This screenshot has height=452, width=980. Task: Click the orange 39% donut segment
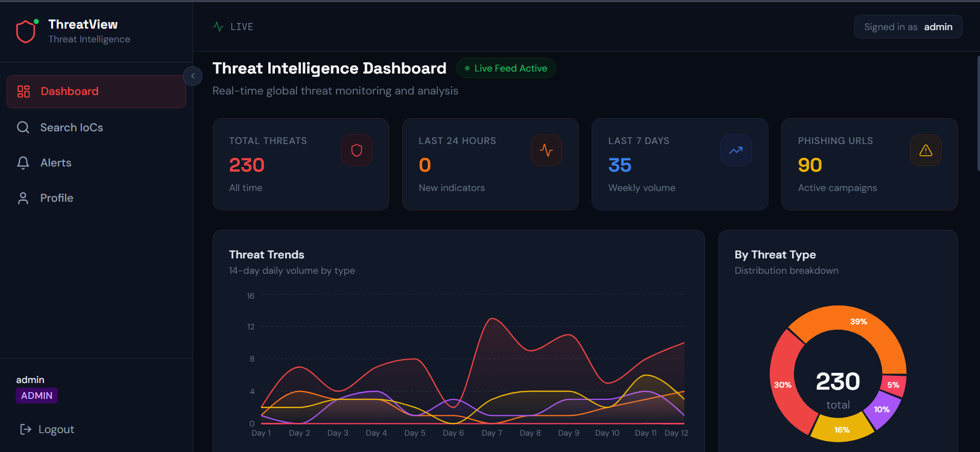[858, 322]
